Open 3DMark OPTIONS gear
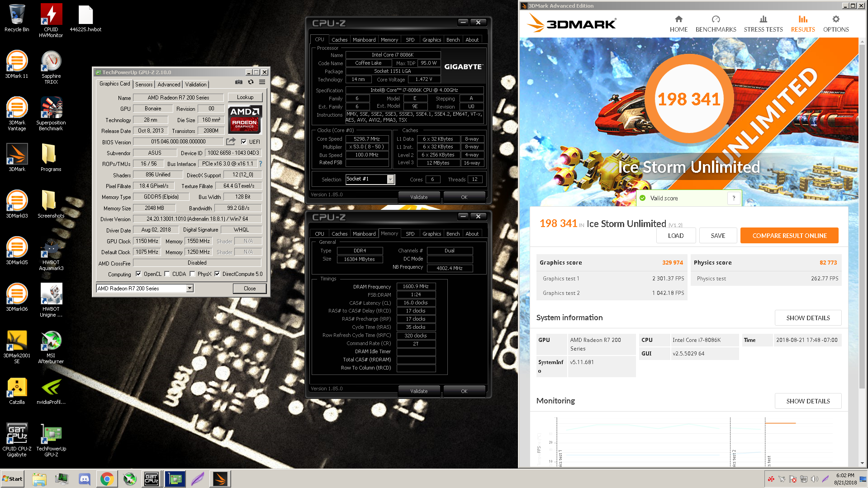 coord(835,24)
